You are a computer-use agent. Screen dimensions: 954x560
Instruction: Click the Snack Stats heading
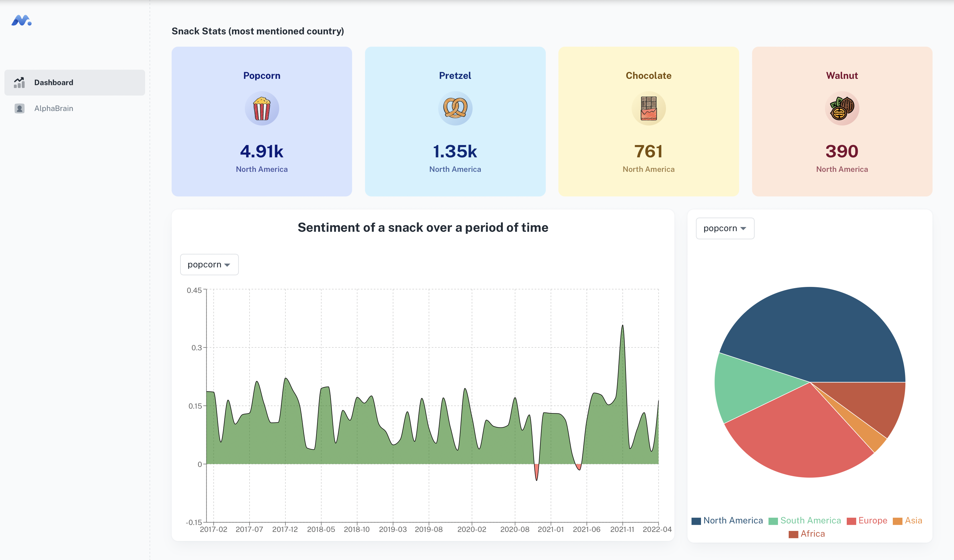pos(258,31)
